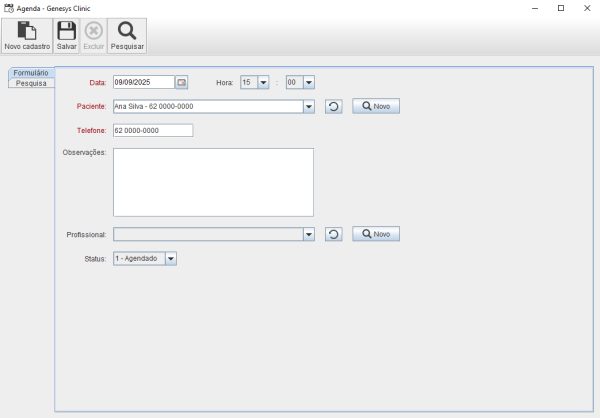Select the Formulário tab
This screenshot has width=600, height=418.
pyautogui.click(x=31, y=73)
